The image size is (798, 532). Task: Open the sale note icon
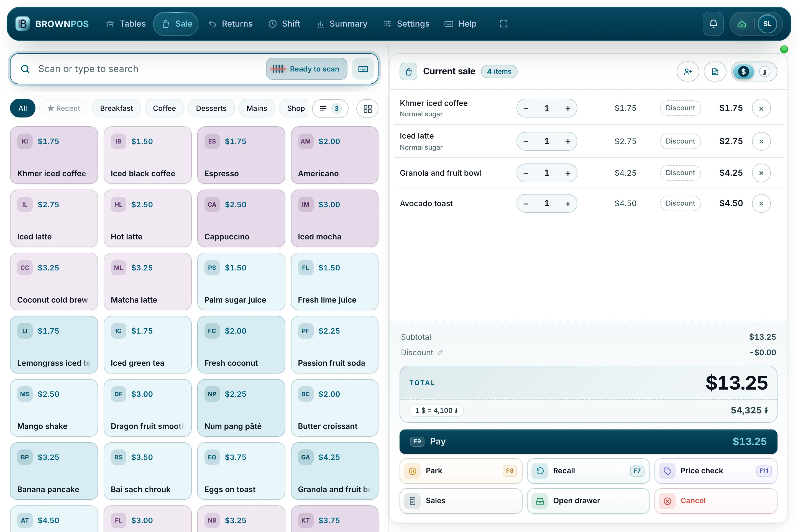pyautogui.click(x=715, y=71)
